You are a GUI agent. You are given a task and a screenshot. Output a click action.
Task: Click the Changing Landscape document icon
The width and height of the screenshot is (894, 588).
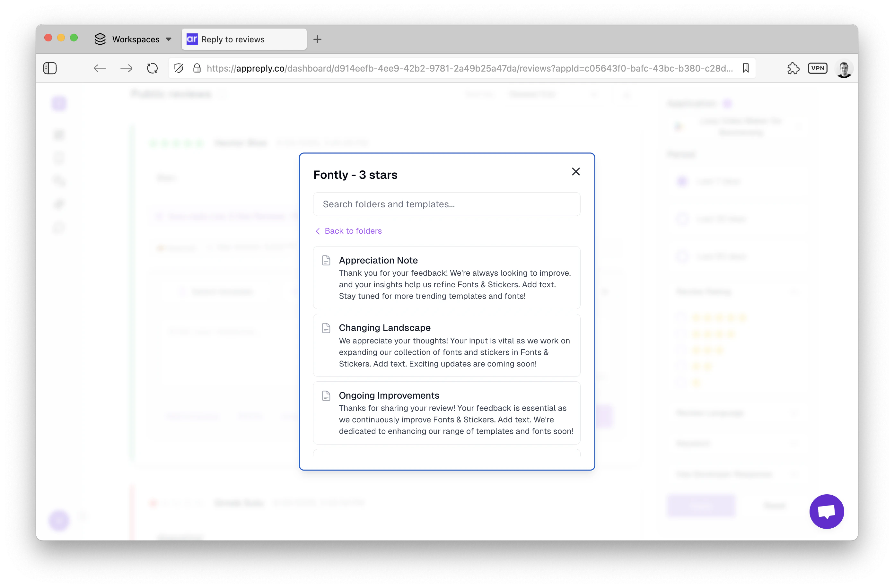tap(326, 328)
